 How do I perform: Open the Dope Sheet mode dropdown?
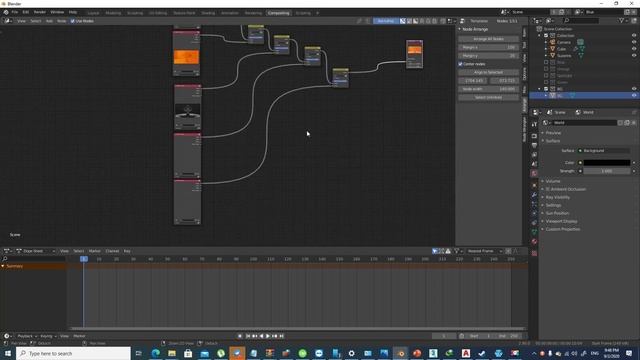coord(36,251)
